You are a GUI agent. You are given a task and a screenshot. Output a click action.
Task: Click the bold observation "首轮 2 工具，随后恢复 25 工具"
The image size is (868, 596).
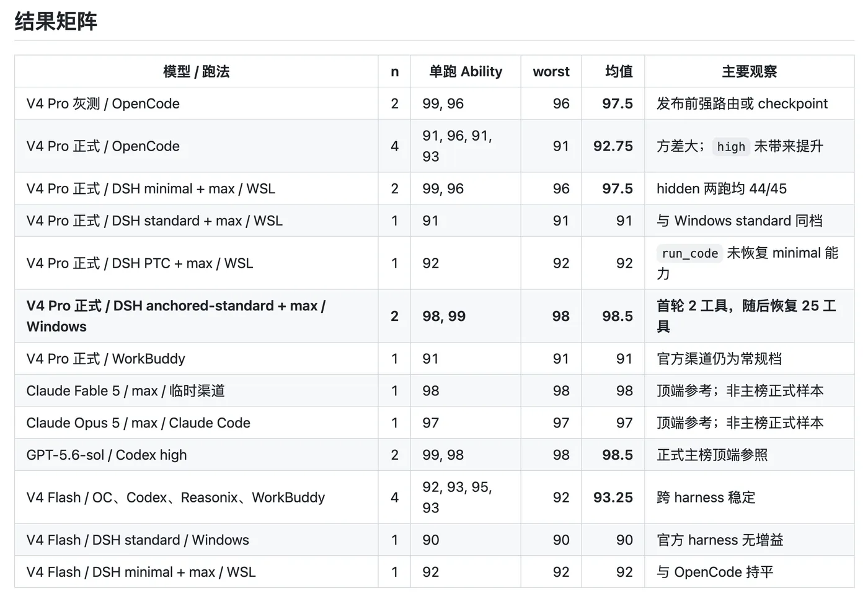coord(746,316)
